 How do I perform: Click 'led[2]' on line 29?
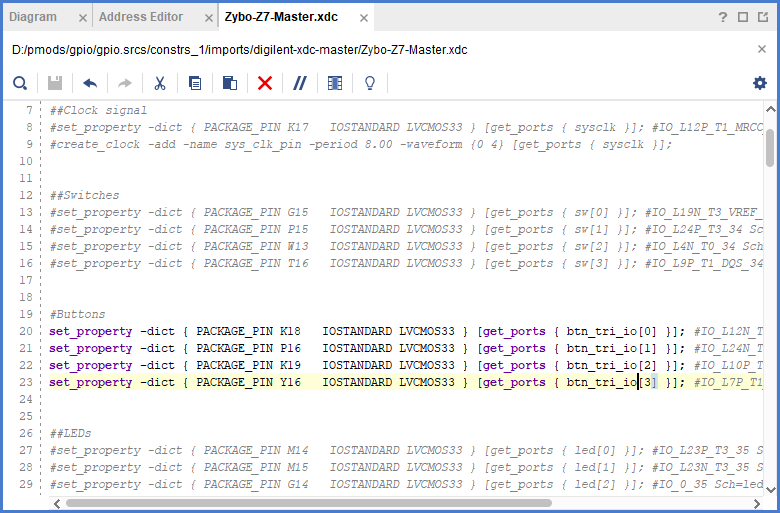(x=595, y=484)
